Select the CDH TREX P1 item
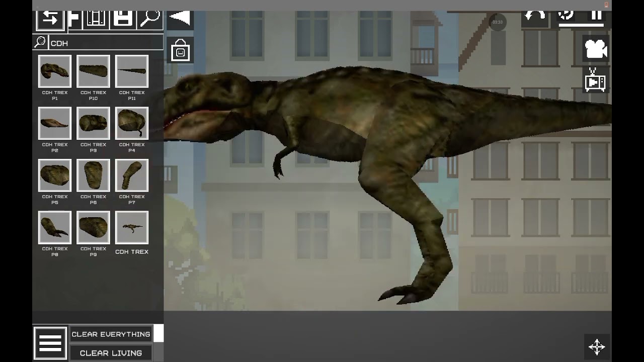Image resolution: width=644 pixels, height=362 pixels. [55, 71]
